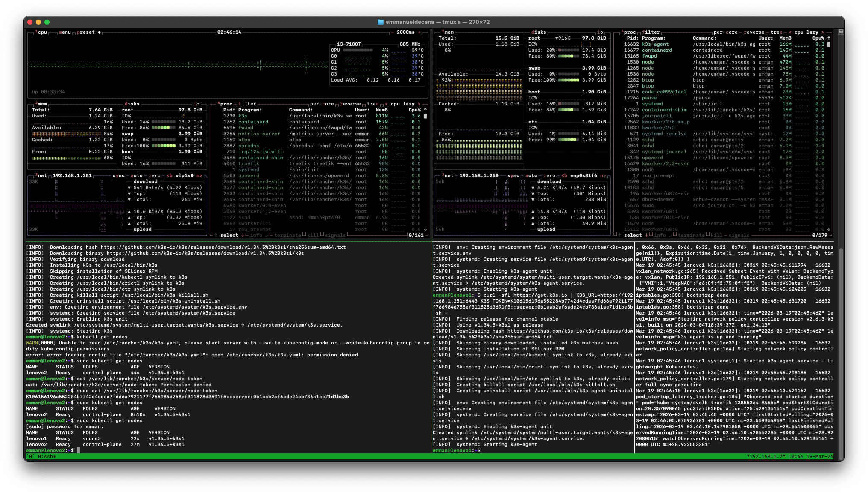Click the left arrow before 'cpu lazy' in the left proc box
The height and width of the screenshot is (493, 868).
point(386,104)
